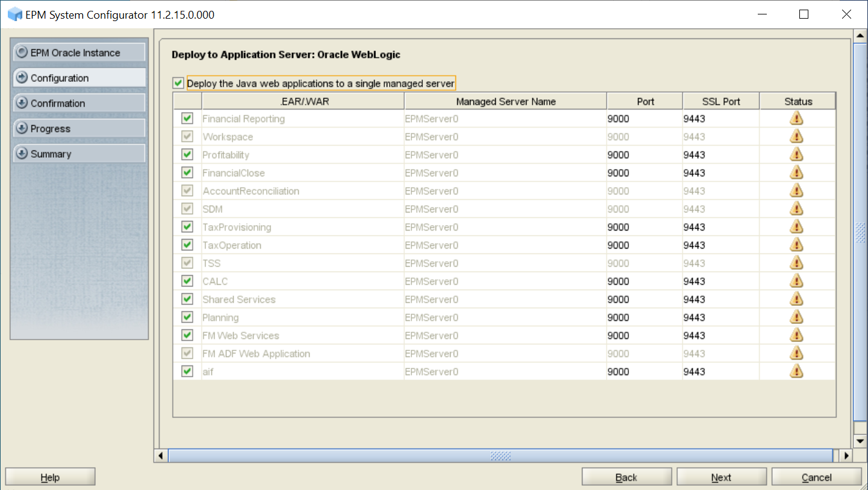Click the warning status icon for SDM

(x=796, y=208)
